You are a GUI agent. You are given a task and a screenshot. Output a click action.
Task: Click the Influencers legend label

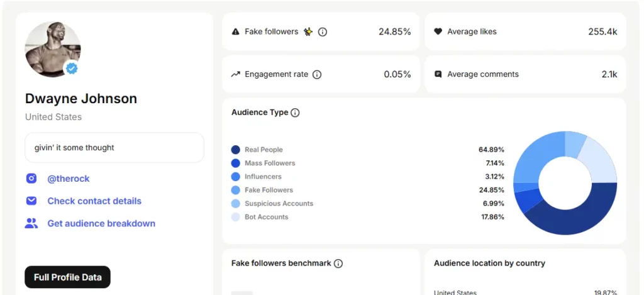tap(264, 177)
